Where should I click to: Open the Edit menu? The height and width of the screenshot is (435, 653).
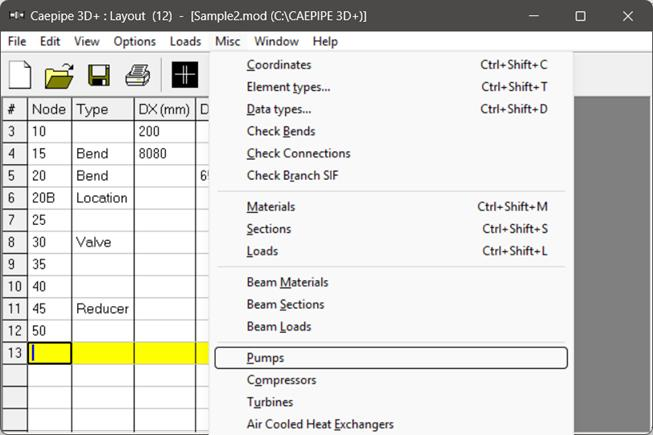coord(50,41)
